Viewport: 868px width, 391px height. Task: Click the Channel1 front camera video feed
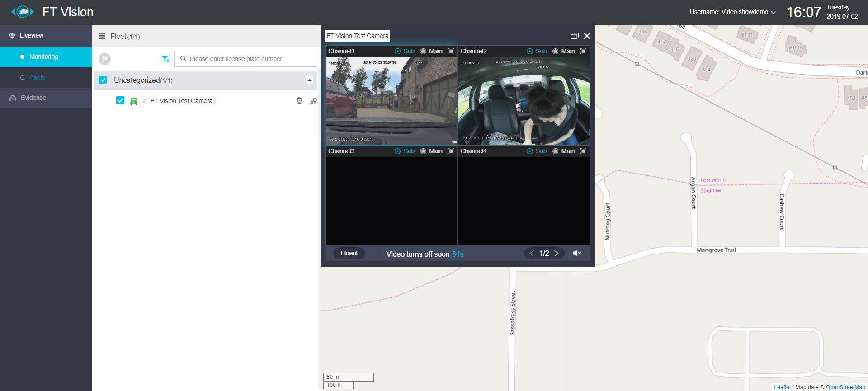(x=392, y=101)
